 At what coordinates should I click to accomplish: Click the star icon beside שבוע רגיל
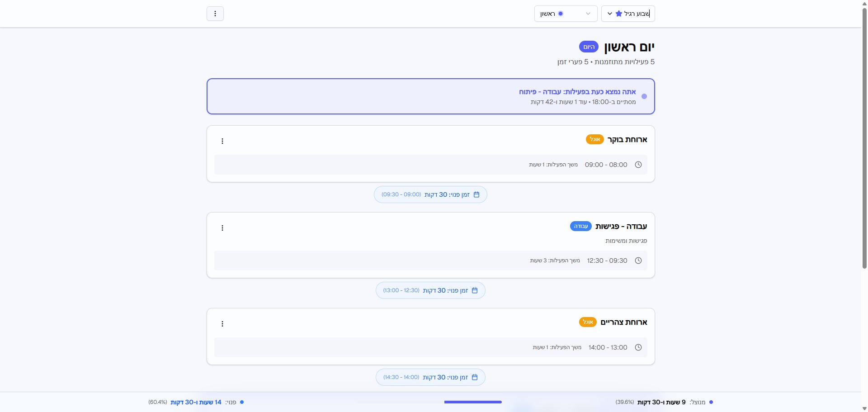coord(619,14)
